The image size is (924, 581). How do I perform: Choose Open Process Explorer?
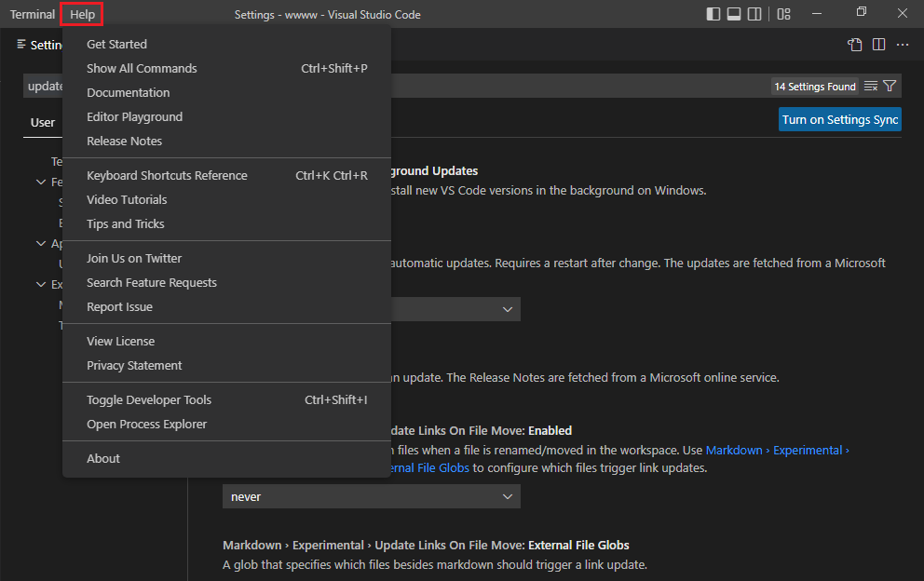(227, 424)
